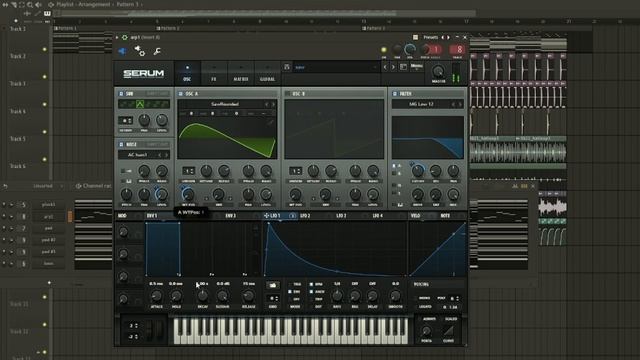Switch to the OSC tab in Serum
The height and width of the screenshot is (360, 640).
click(x=187, y=73)
